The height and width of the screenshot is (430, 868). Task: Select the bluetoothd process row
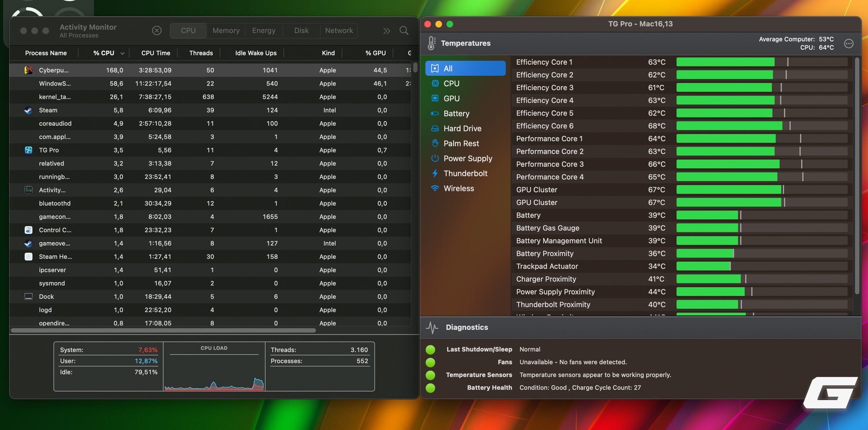coord(210,204)
